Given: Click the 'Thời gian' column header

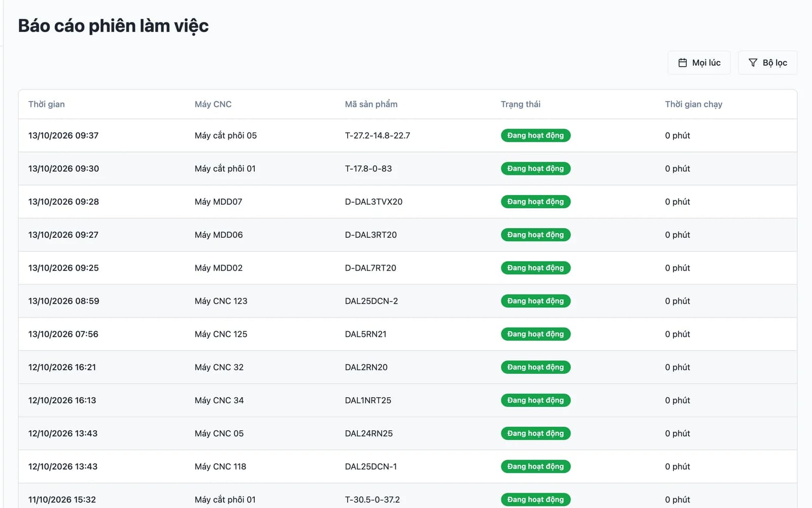Looking at the screenshot, I should [x=47, y=104].
